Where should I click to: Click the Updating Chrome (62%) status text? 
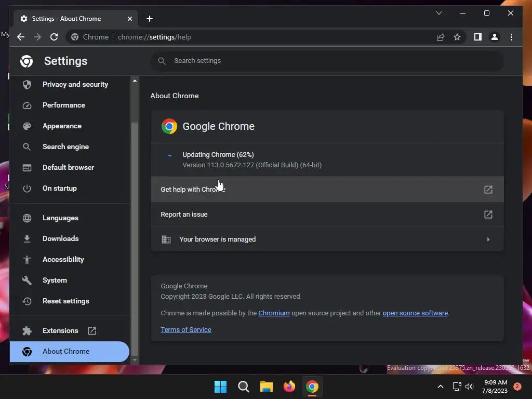point(218,155)
